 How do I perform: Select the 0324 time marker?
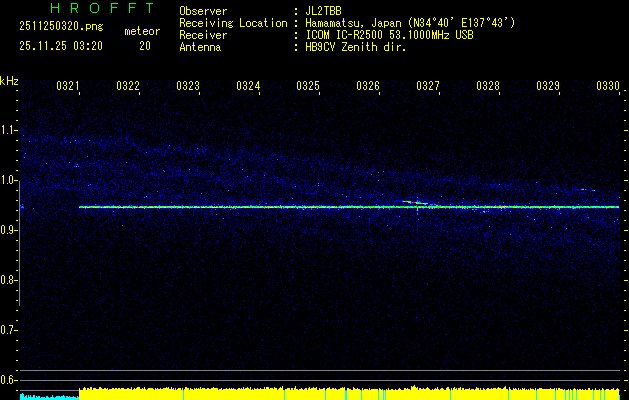[x=248, y=87]
